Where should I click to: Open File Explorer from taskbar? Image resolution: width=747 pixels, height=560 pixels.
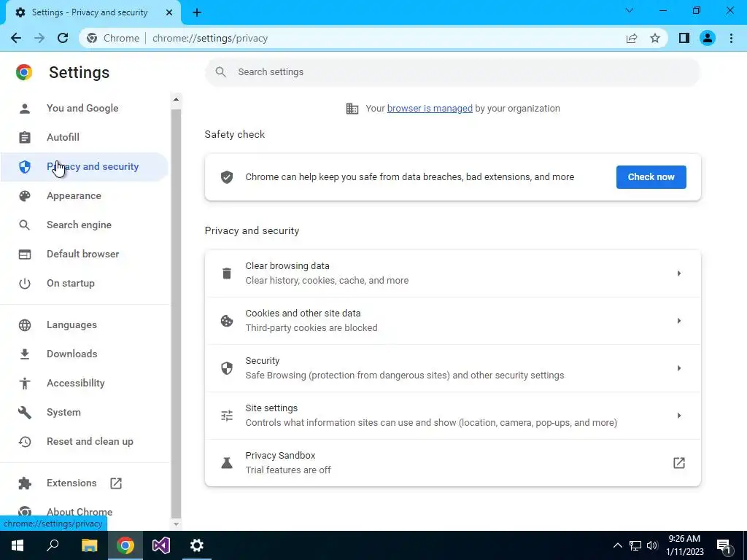(x=89, y=545)
